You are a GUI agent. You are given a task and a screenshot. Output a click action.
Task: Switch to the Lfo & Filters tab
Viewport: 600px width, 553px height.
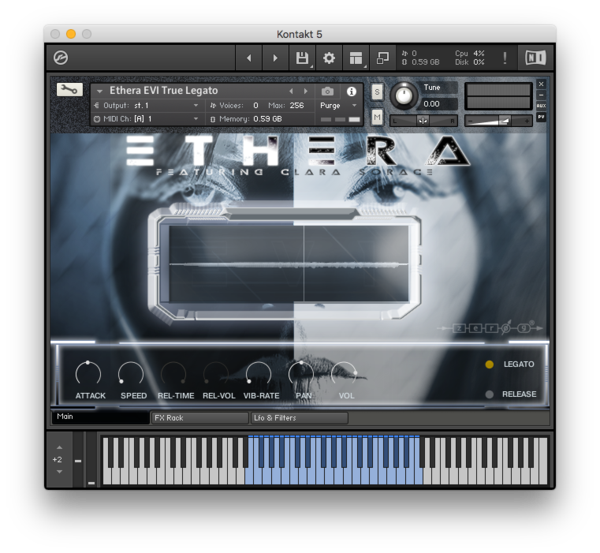[x=299, y=418]
